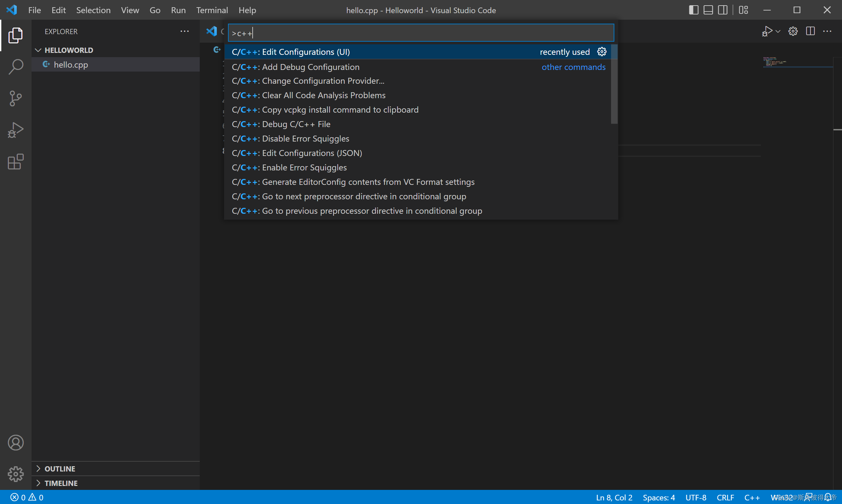842x504 pixels.
Task: Select C/C++: Add Debug Configuration command
Action: click(x=417, y=67)
